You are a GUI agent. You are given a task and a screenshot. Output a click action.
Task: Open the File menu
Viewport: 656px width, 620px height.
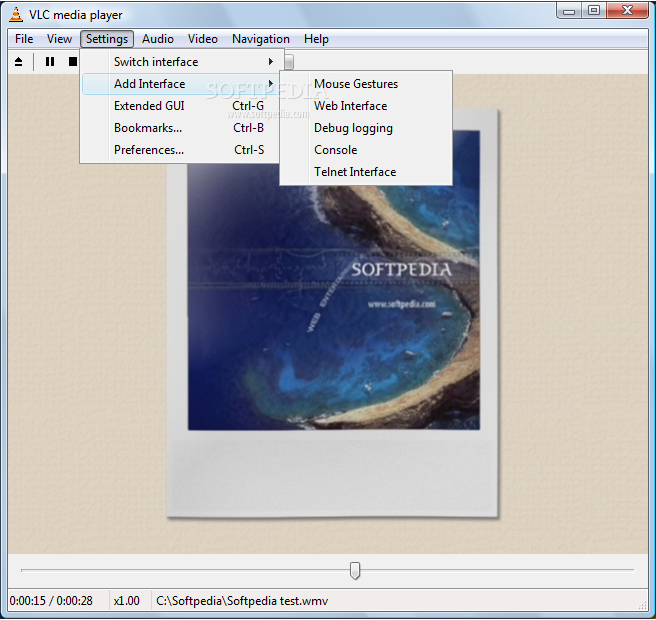point(24,39)
